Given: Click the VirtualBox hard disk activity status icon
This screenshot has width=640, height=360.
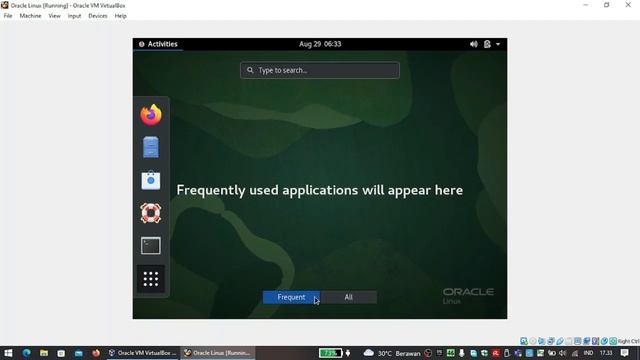Looking at the screenshot, I should pyautogui.click(x=524, y=341).
